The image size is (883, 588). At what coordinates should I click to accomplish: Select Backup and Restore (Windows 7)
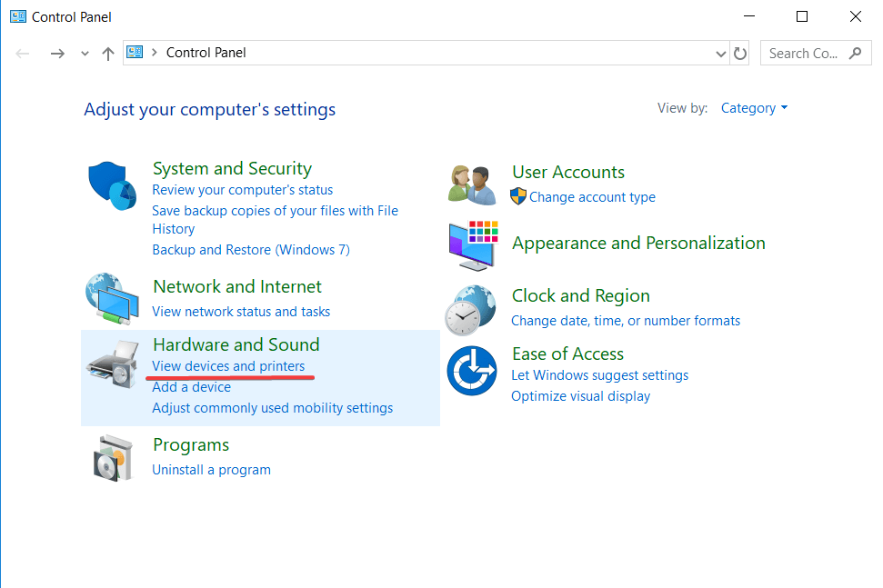click(251, 250)
